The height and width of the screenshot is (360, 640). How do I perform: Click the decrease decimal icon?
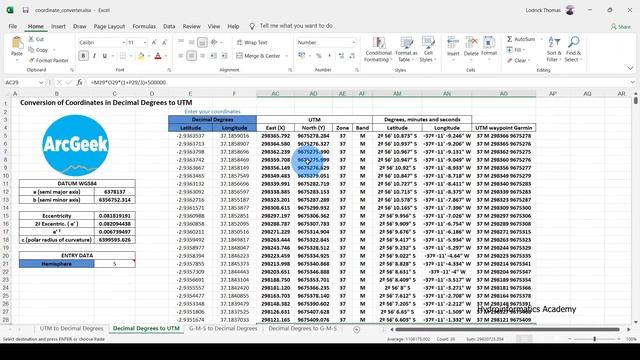(352, 56)
